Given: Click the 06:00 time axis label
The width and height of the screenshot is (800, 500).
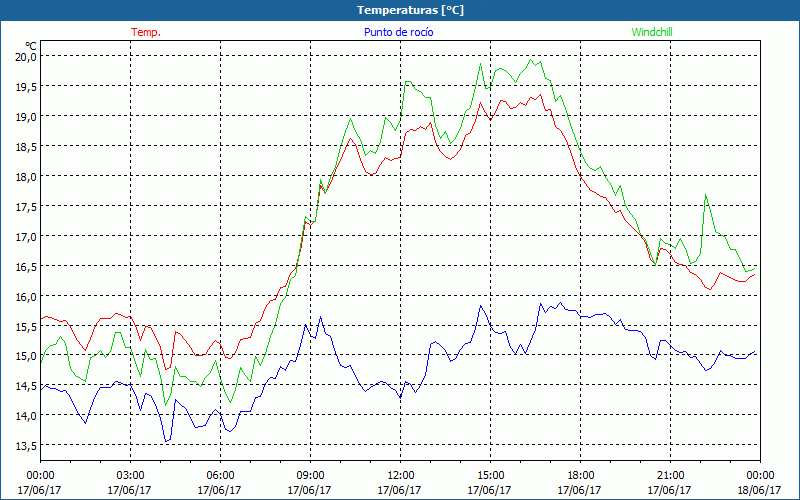Looking at the screenshot, I should [220, 475].
